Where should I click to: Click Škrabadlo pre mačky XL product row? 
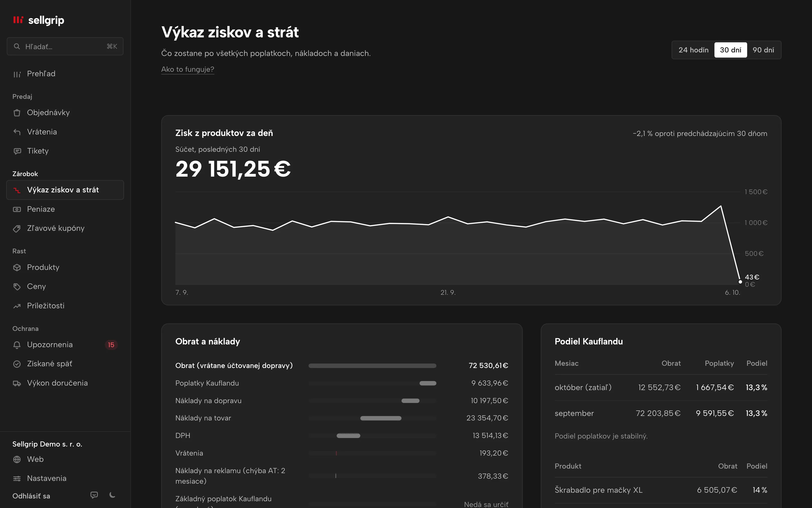point(661,490)
